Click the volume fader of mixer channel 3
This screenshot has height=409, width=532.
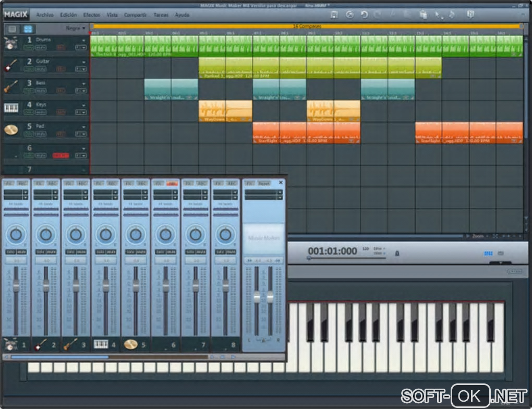(76, 285)
